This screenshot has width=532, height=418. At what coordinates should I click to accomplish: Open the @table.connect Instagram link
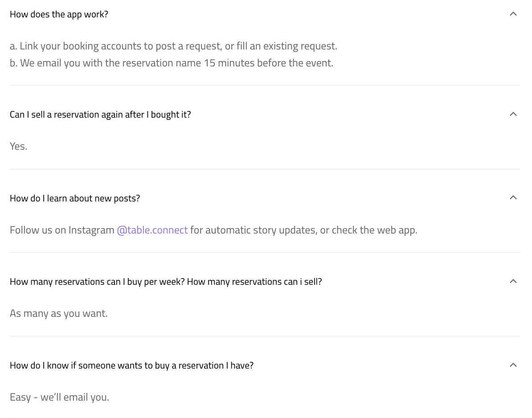click(152, 230)
